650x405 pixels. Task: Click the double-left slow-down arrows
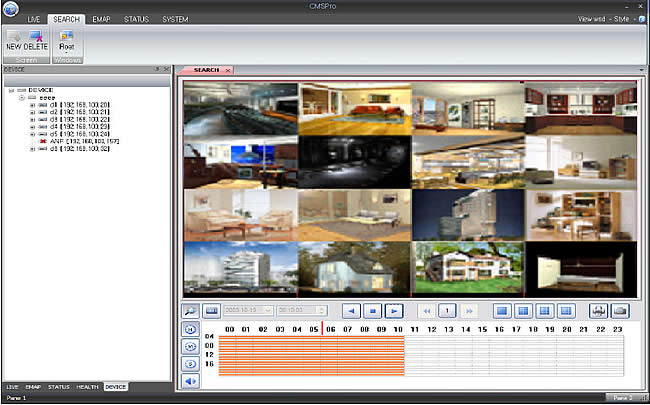(x=426, y=311)
